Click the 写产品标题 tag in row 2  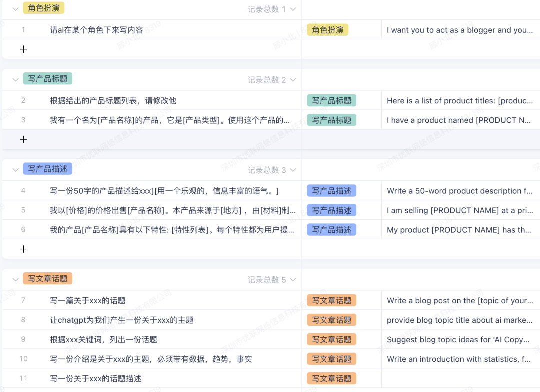[x=331, y=101]
